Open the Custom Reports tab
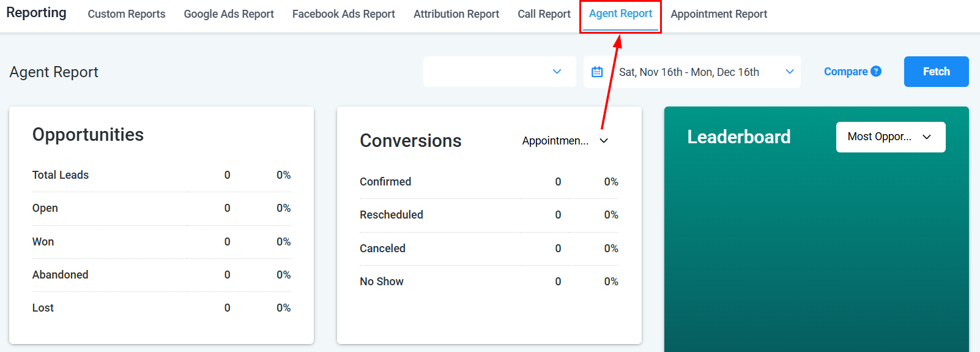The width and height of the screenshot is (980, 352). tap(127, 14)
